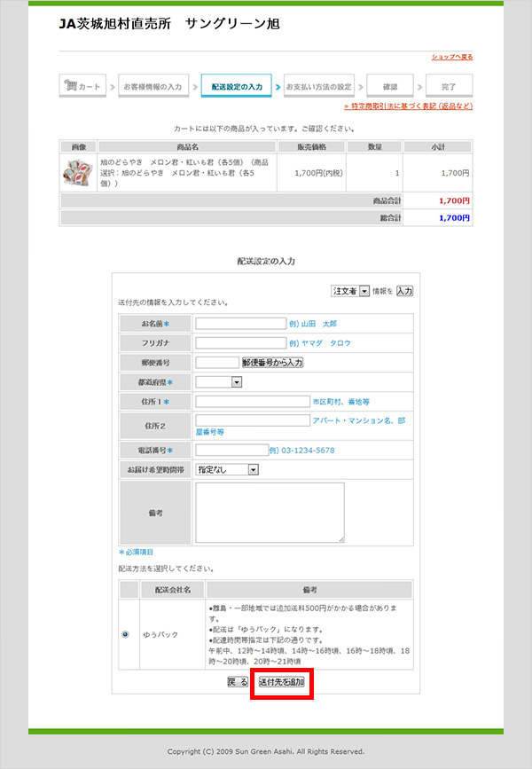Click the 住所1 address input field
Image resolution: width=532 pixels, height=769 pixels.
252,402
